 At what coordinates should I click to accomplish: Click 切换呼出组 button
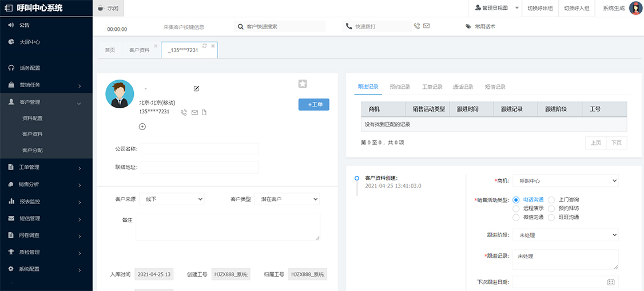click(540, 8)
